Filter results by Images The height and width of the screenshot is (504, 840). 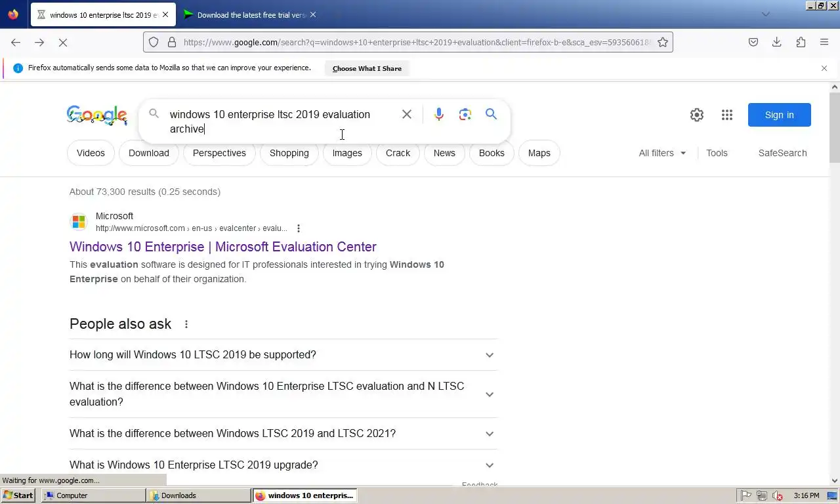click(347, 153)
